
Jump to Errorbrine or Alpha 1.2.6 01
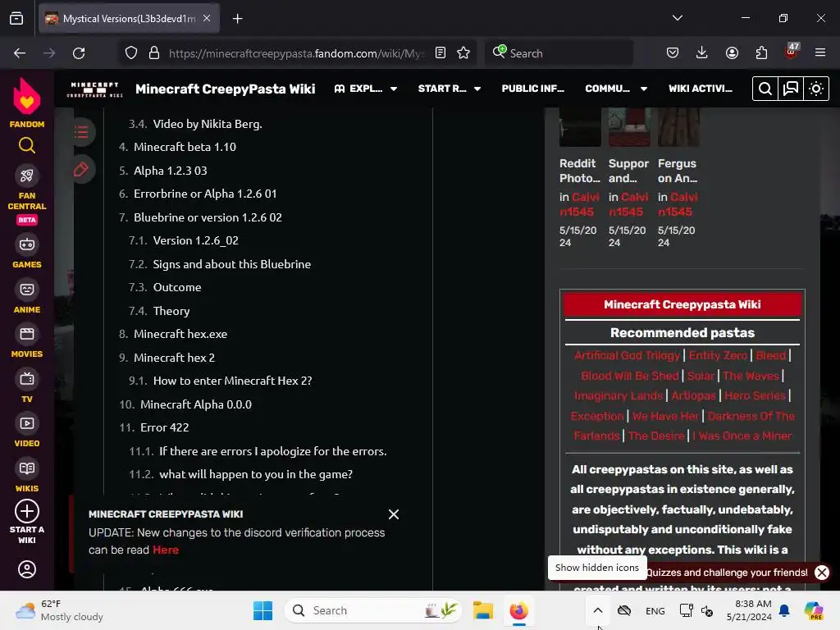205,194
